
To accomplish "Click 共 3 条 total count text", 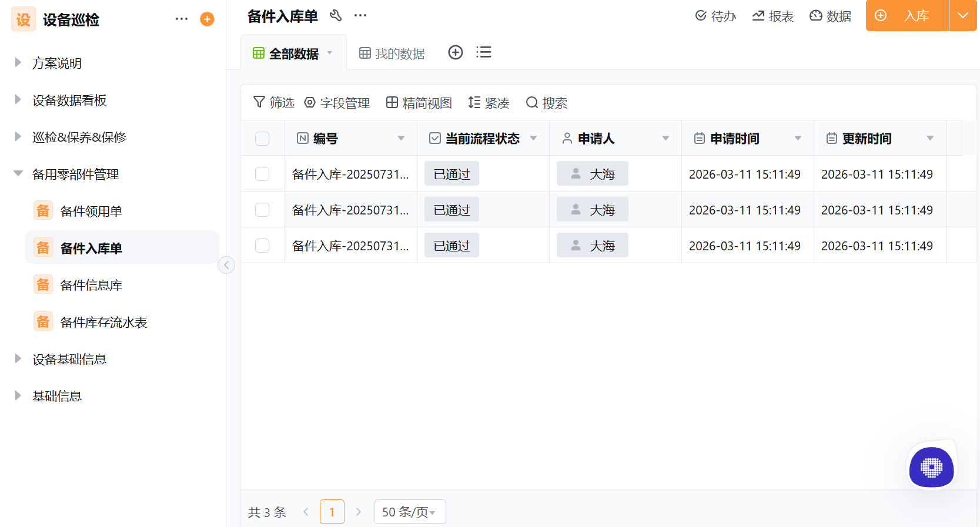I will [267, 512].
